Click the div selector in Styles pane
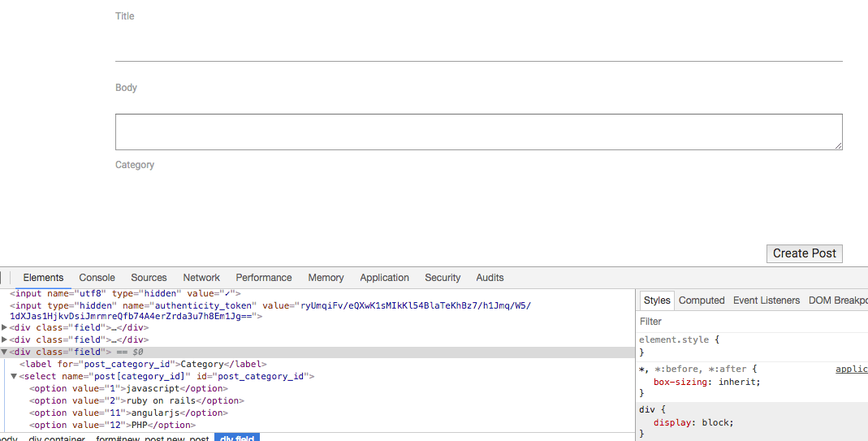Image resolution: width=868 pixels, height=441 pixels. (646, 409)
